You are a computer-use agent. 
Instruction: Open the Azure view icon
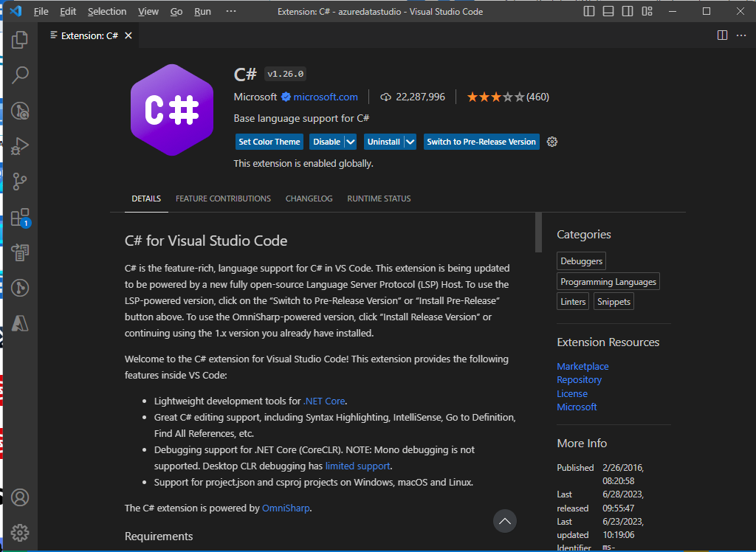pyautogui.click(x=20, y=322)
